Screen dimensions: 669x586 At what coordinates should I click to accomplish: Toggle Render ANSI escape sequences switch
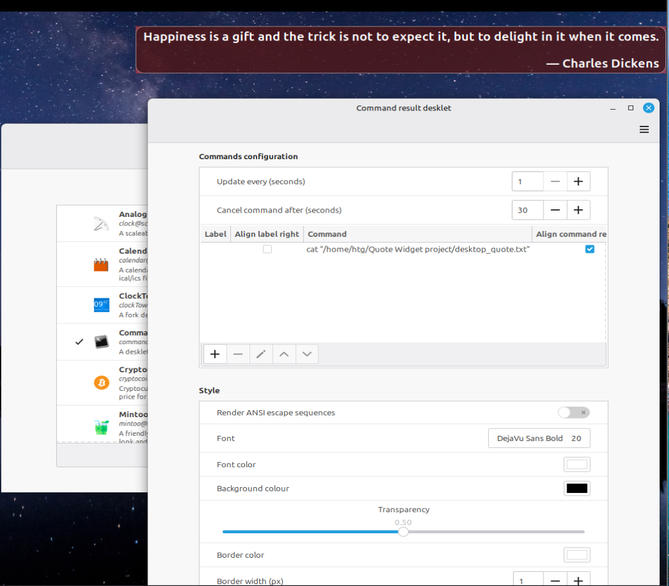tap(574, 412)
